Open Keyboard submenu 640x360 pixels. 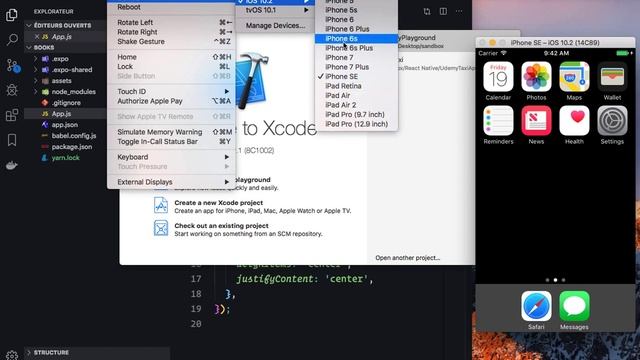pos(171,157)
